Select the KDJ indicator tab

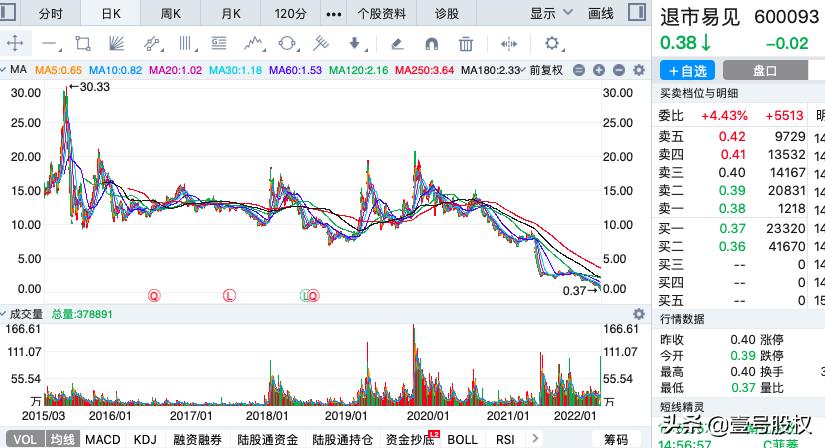[145, 439]
